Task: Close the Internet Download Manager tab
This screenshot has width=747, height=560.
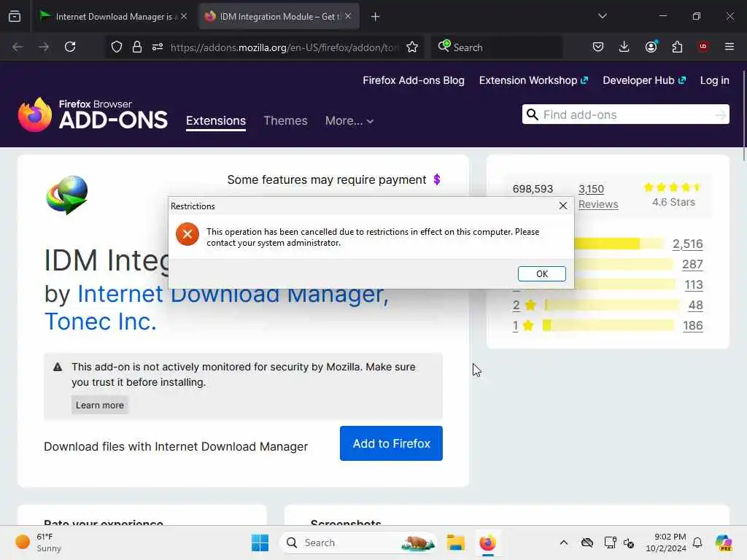Action: point(184,16)
